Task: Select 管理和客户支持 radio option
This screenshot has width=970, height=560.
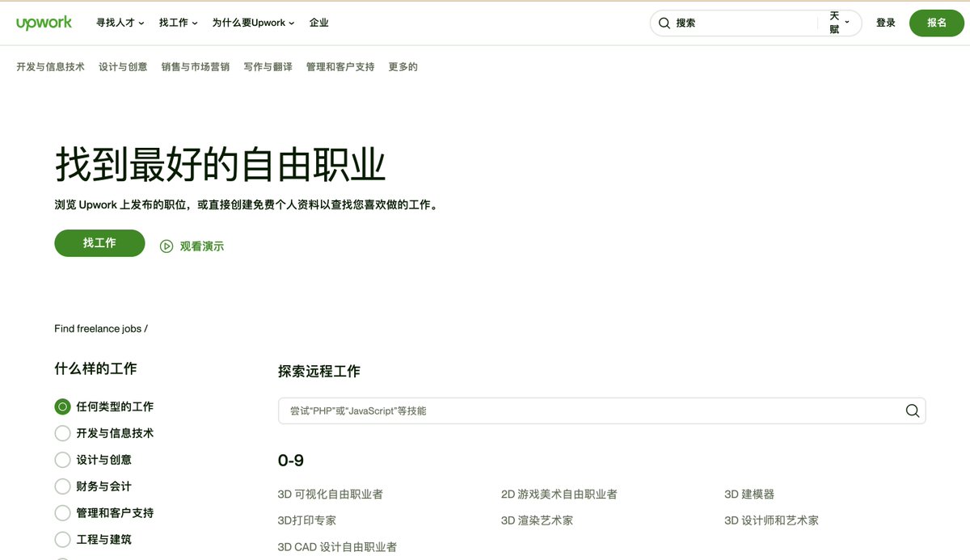Action: coord(62,513)
